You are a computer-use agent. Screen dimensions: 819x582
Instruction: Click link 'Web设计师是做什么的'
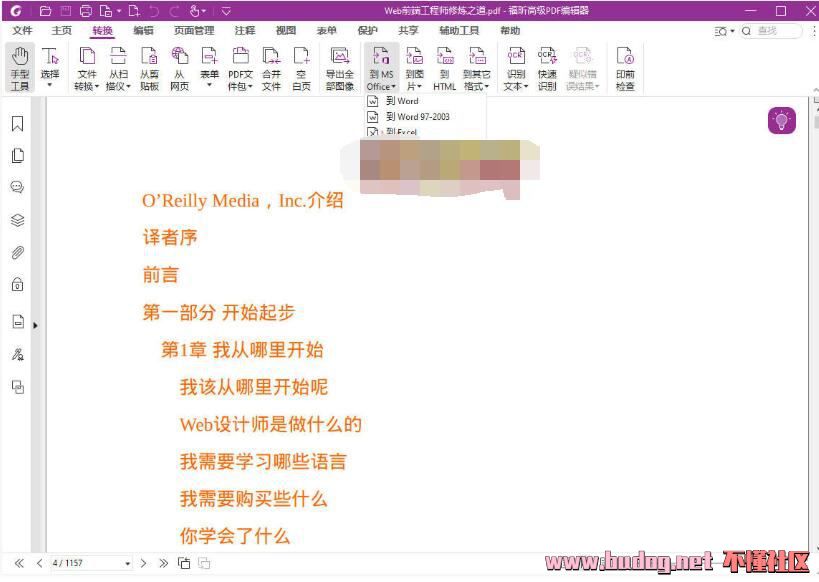coord(271,424)
